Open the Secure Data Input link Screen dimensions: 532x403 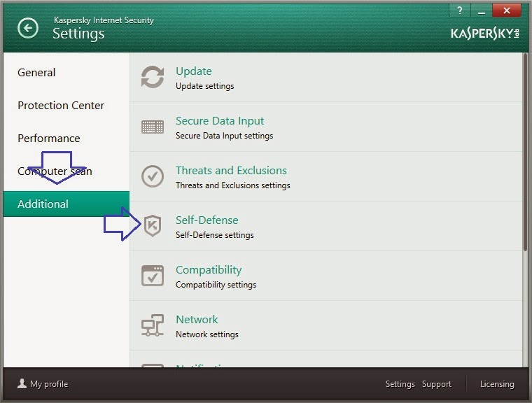point(220,121)
